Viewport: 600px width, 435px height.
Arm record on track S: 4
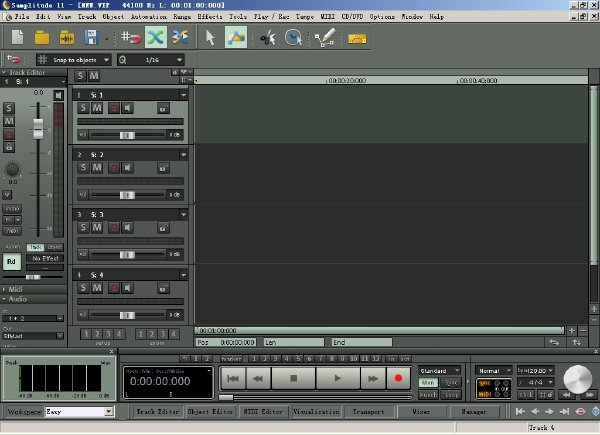tap(114, 288)
